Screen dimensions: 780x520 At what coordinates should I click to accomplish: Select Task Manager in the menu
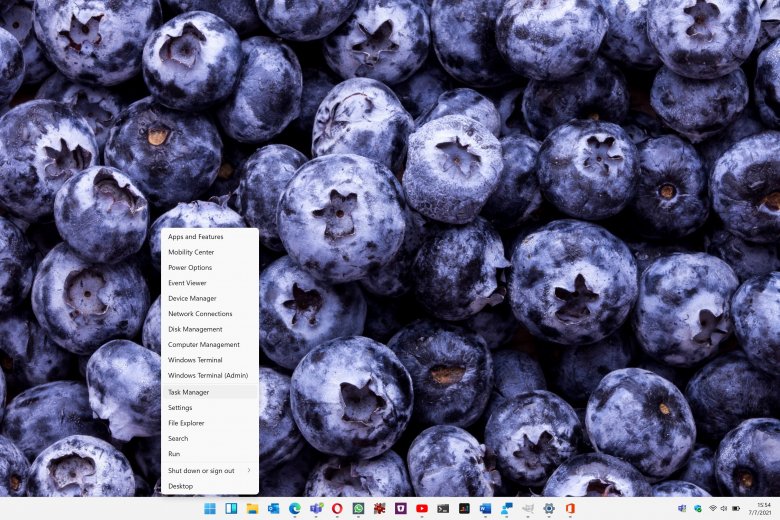click(209, 392)
